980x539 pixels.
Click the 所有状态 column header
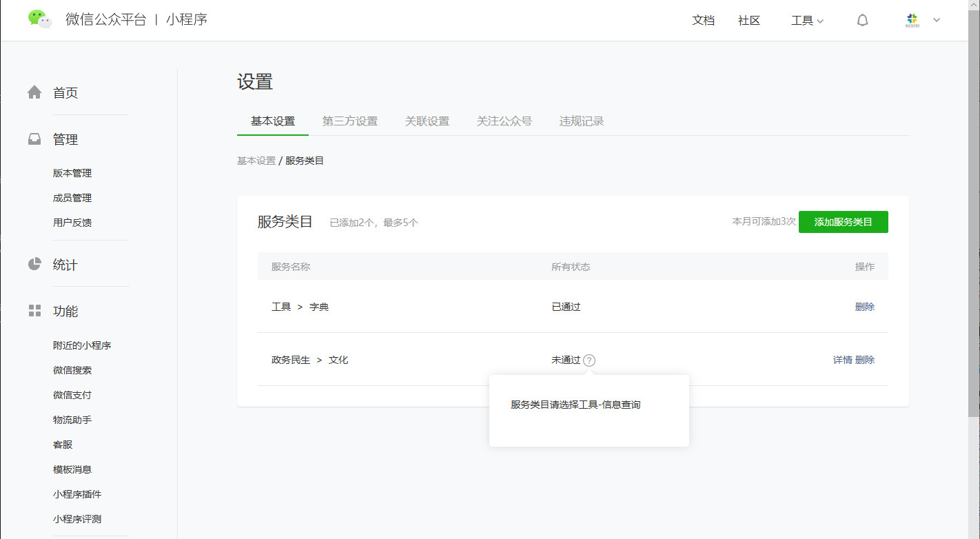(571, 267)
